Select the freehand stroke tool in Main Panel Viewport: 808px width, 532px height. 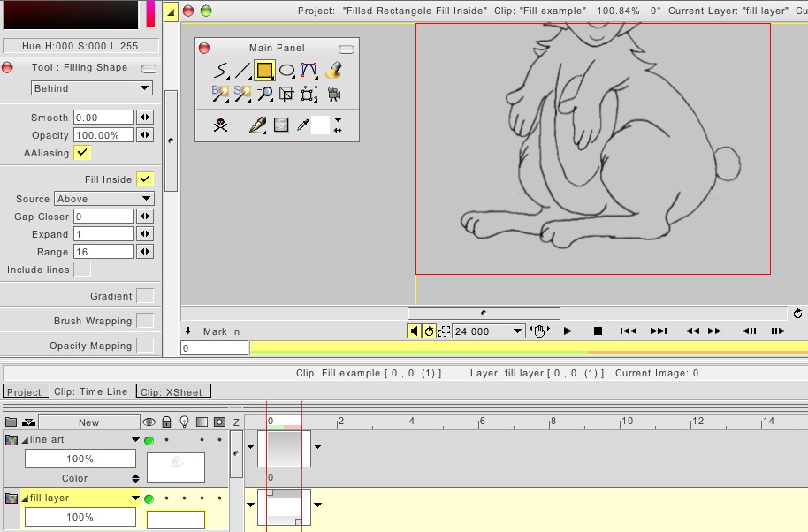coord(221,70)
